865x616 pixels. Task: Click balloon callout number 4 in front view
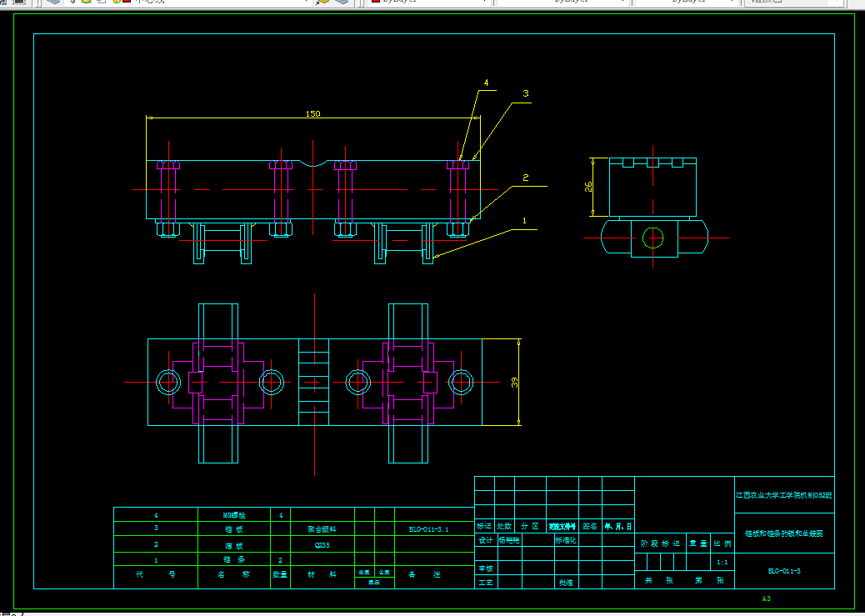(486, 83)
